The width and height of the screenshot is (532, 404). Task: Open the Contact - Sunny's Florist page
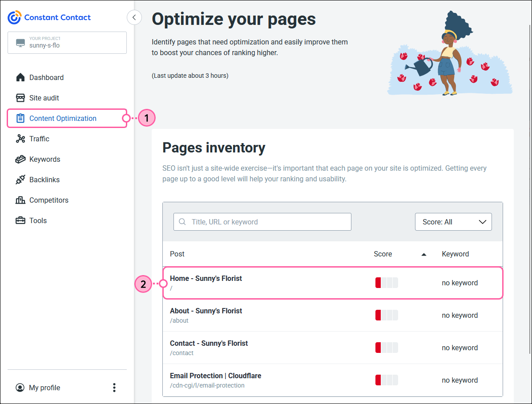point(209,343)
